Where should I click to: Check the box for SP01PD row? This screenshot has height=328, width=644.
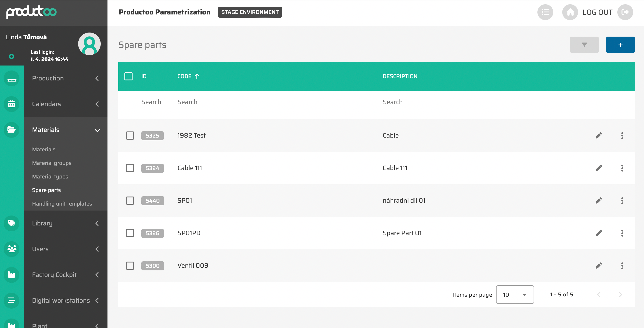(130, 233)
